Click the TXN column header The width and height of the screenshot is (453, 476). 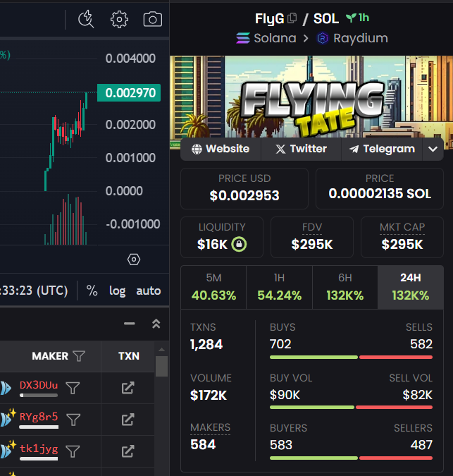(x=128, y=356)
